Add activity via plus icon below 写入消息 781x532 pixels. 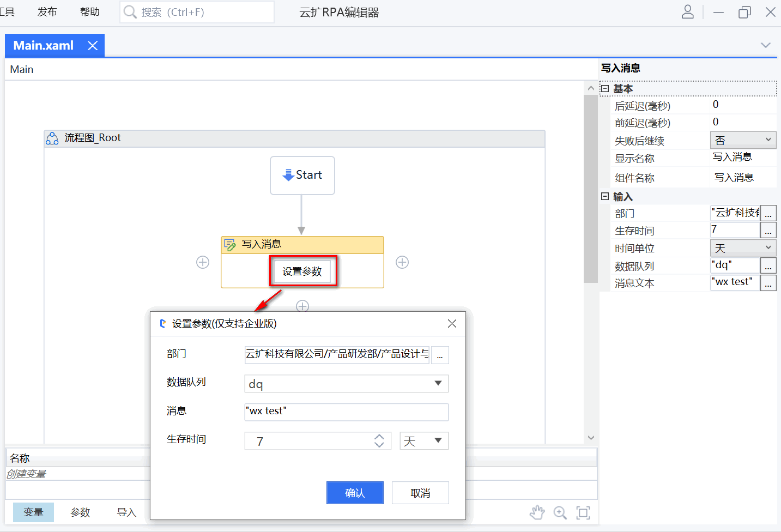coord(302,306)
